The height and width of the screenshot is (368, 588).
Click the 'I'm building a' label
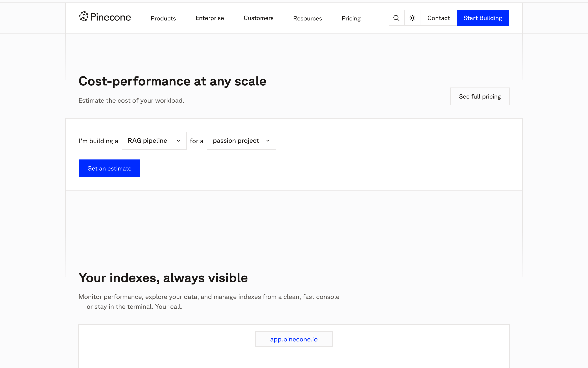(98, 141)
